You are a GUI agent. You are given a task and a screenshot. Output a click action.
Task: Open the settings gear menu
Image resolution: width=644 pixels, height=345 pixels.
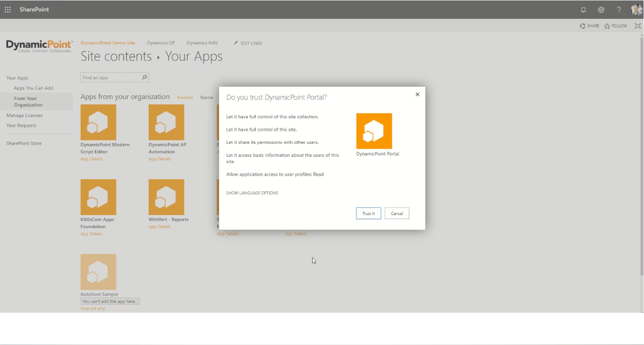point(601,9)
